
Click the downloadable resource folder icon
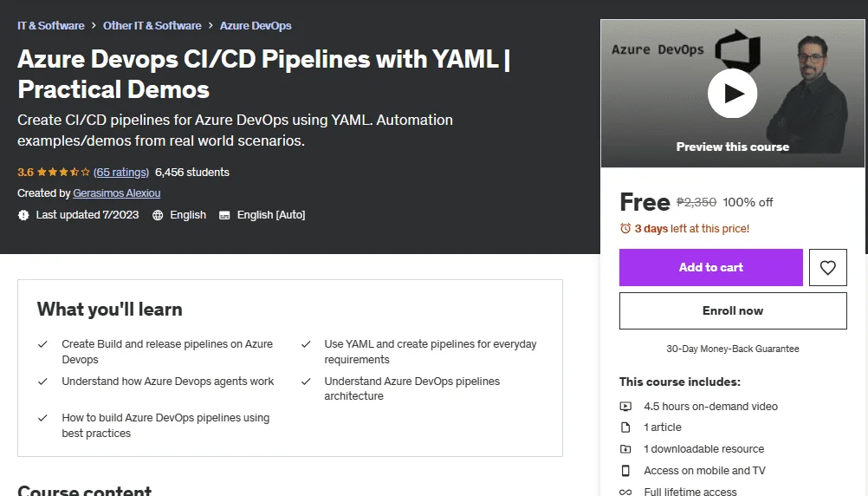tap(625, 449)
